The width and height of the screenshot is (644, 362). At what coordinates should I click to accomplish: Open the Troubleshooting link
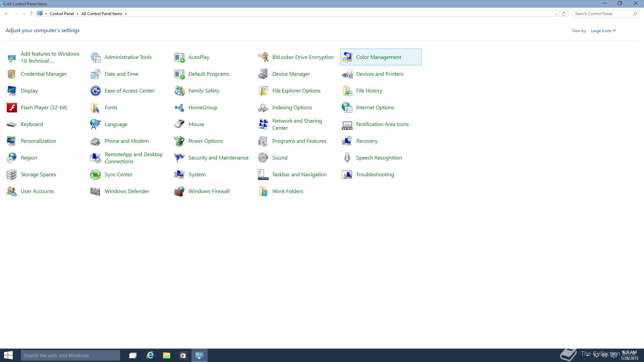375,175
